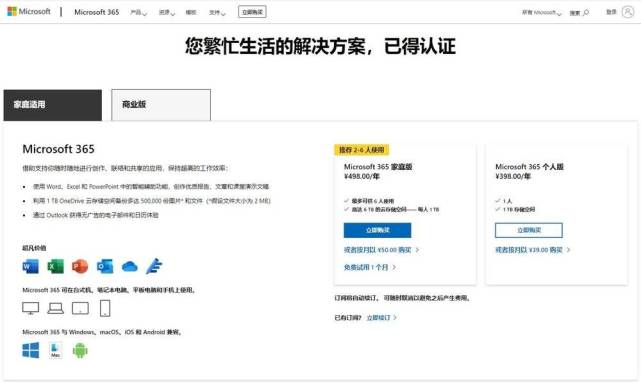The height and width of the screenshot is (383, 641).
Task: Expand the 支持 dropdown menu
Action: [217, 12]
